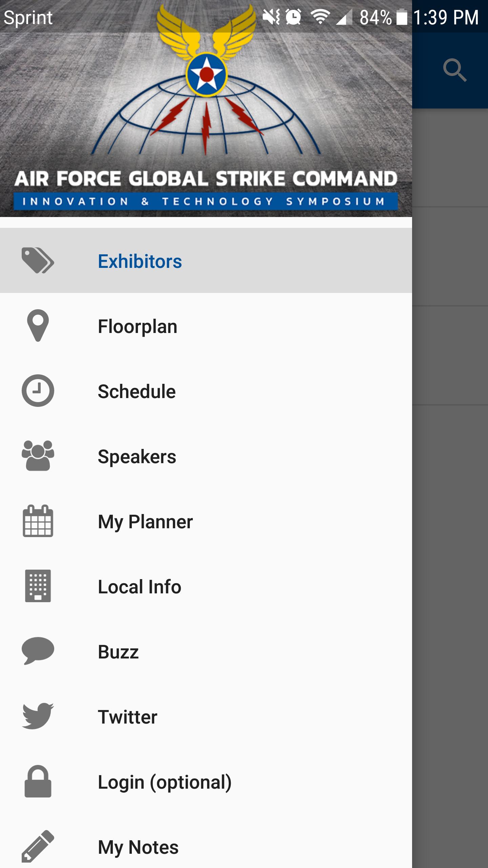Viewport: 488px width, 868px height.
Task: Select Floorplan from the drawer menu
Action: coord(137,326)
